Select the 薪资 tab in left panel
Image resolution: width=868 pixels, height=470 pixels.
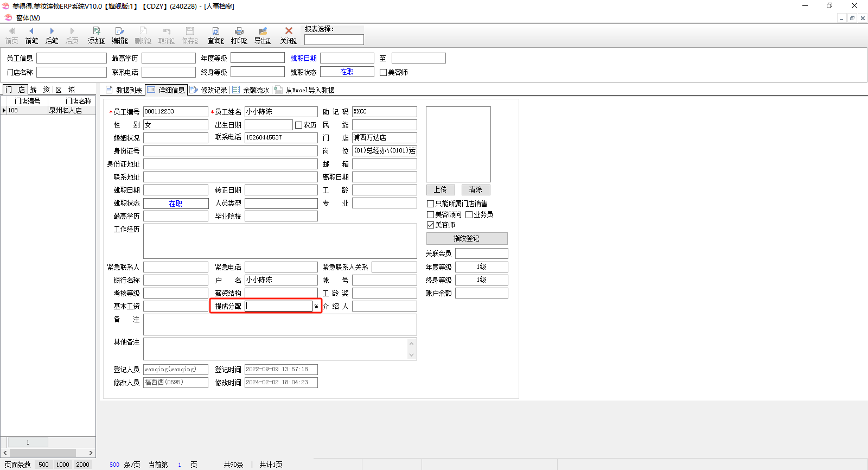pos(40,90)
